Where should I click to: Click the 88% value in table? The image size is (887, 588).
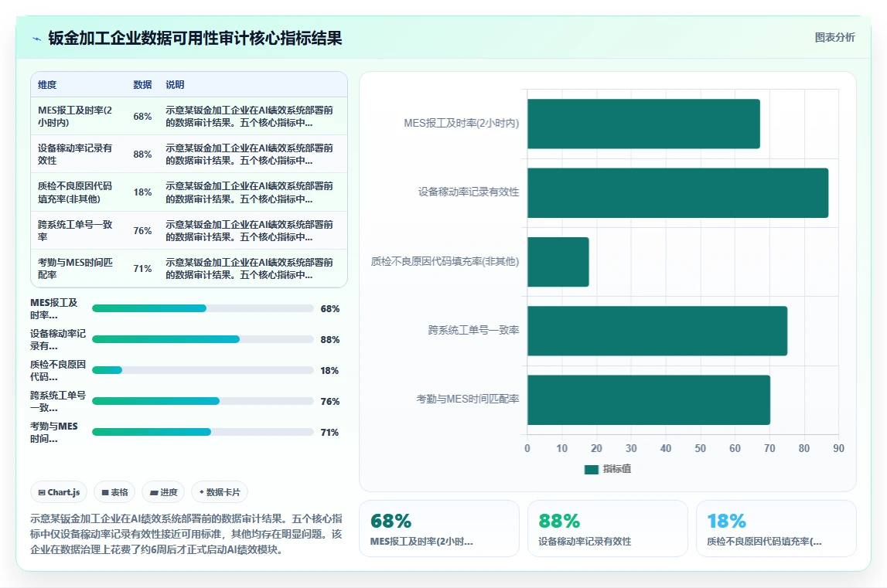pyautogui.click(x=142, y=155)
